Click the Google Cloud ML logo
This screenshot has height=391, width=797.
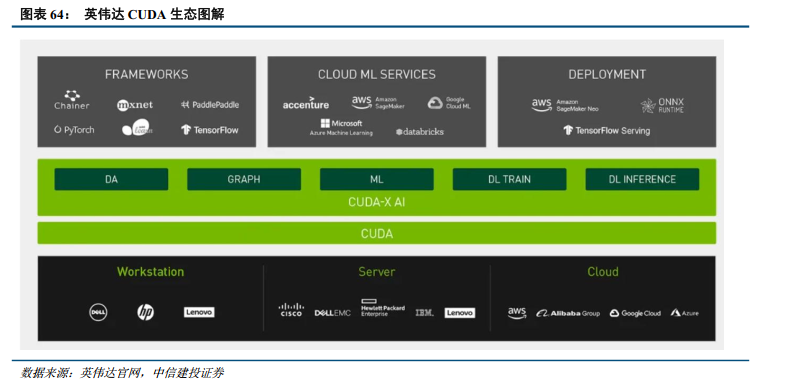click(x=449, y=103)
